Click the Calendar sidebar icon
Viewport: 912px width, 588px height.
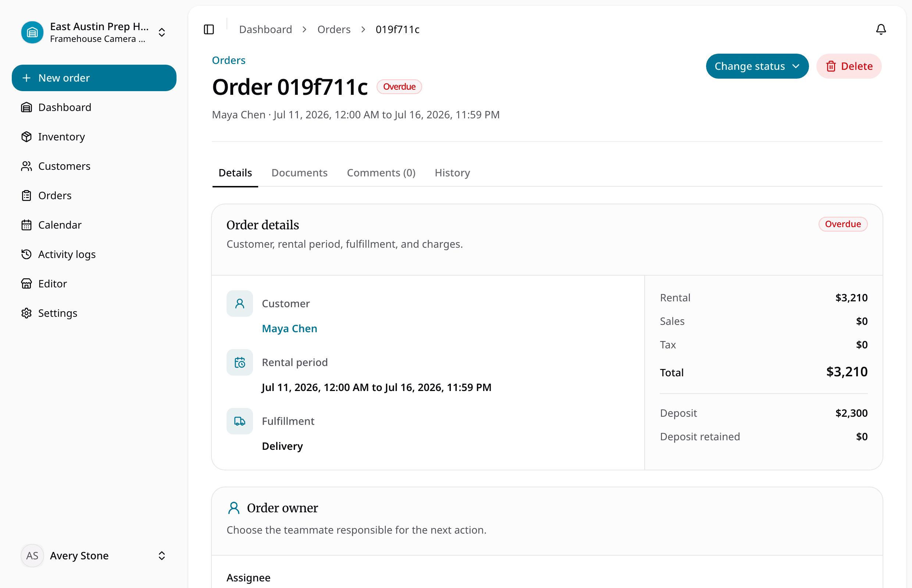26,225
